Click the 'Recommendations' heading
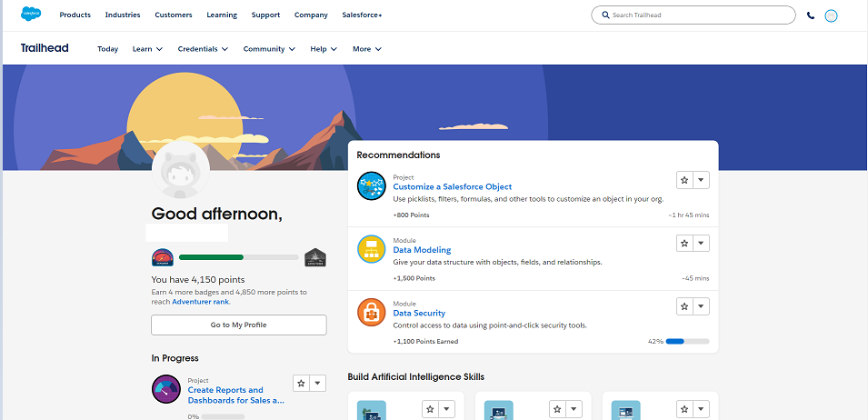Image resolution: width=868 pixels, height=420 pixels. pos(398,155)
